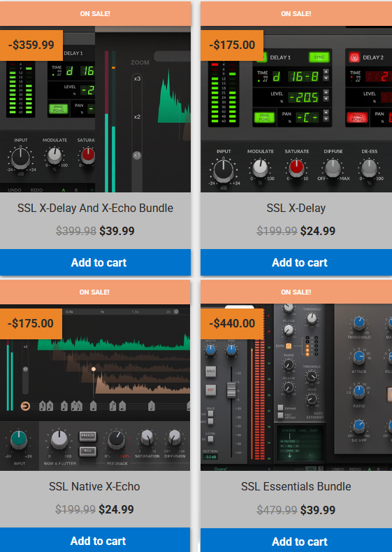This screenshot has width=392, height=552.
Task: Click the ON SALE! banner above SSL Native X-Echo
Action: pyautogui.click(x=95, y=292)
